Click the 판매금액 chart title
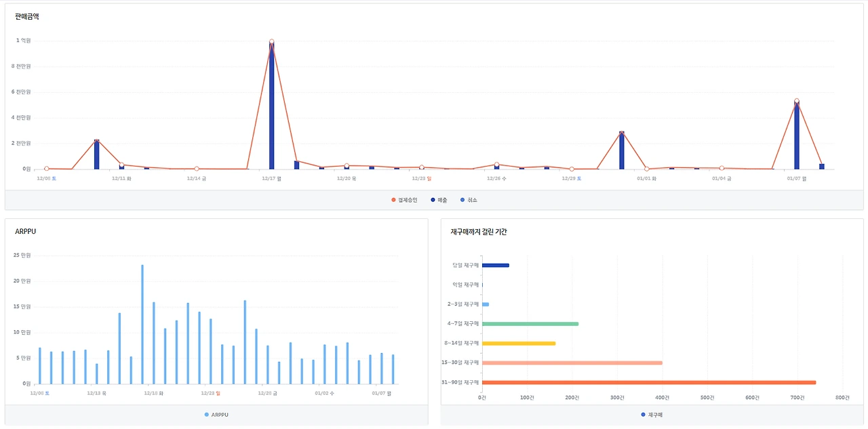 click(27, 16)
